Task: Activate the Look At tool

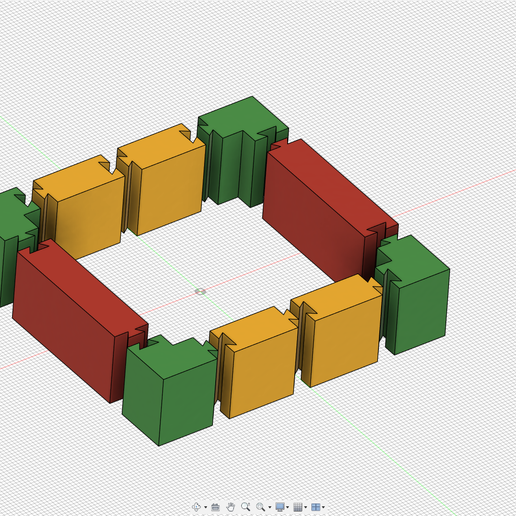Action: coord(215,507)
